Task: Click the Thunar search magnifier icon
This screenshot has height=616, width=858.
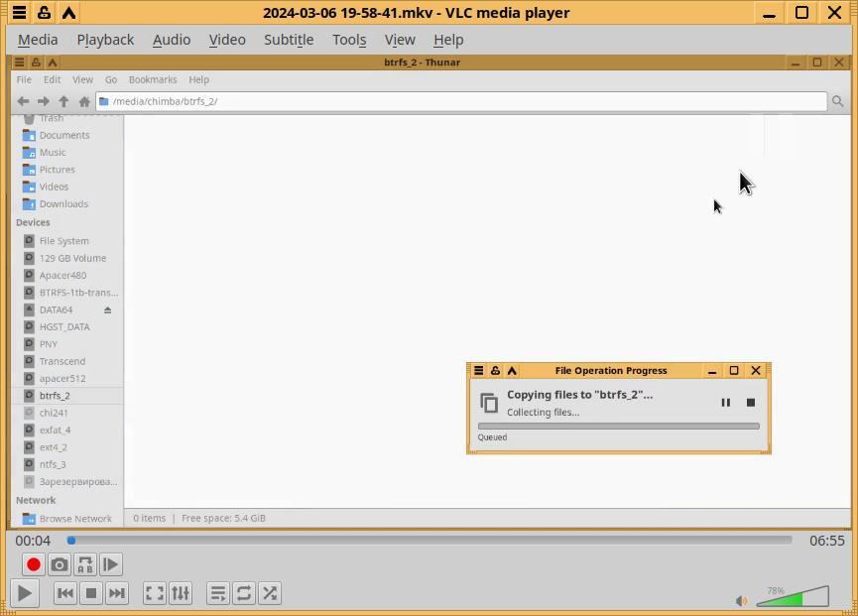Action: [x=837, y=101]
